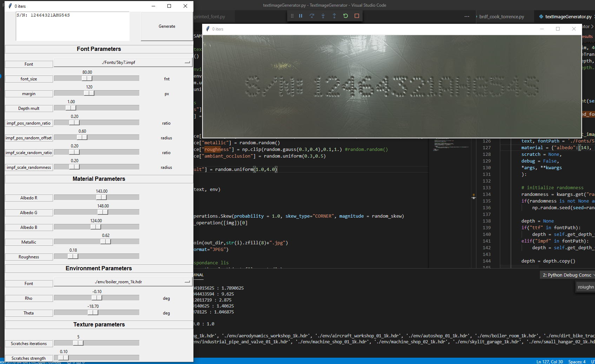This screenshot has height=364, width=595.
Task: Click the Albedo G label button
Action: click(x=29, y=213)
